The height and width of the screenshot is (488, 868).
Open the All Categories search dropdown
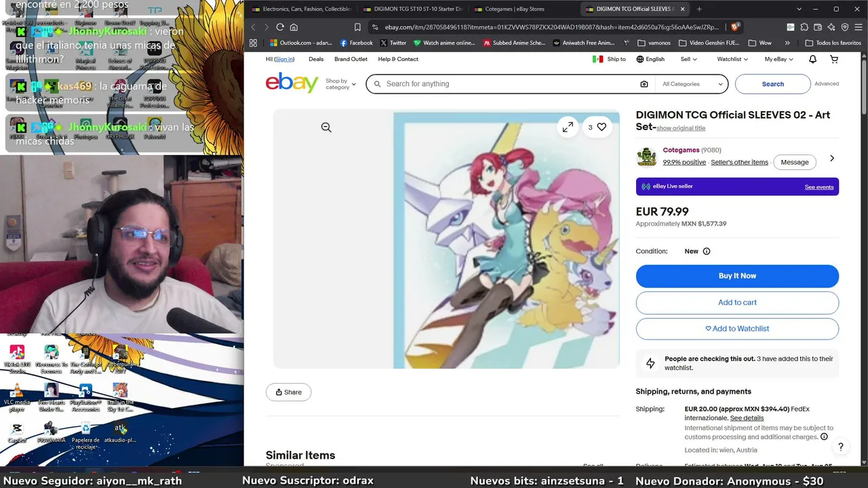point(691,84)
